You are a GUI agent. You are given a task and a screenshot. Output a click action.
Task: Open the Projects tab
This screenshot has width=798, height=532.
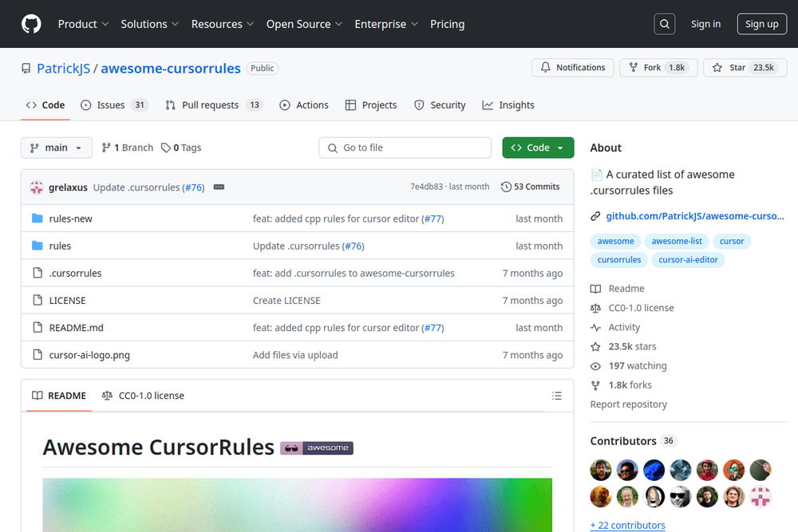371,104
